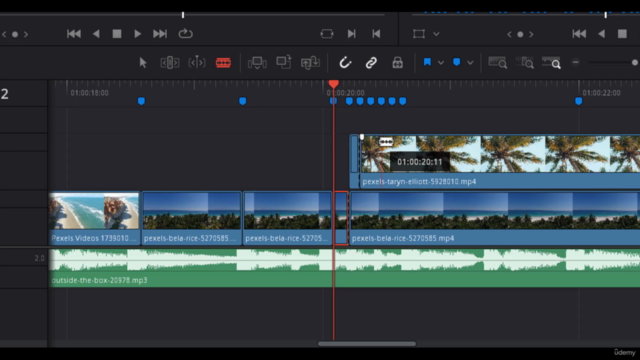This screenshot has height=360, width=640.
Task: Click the timeline viewer jog dot
Action: [520, 35]
